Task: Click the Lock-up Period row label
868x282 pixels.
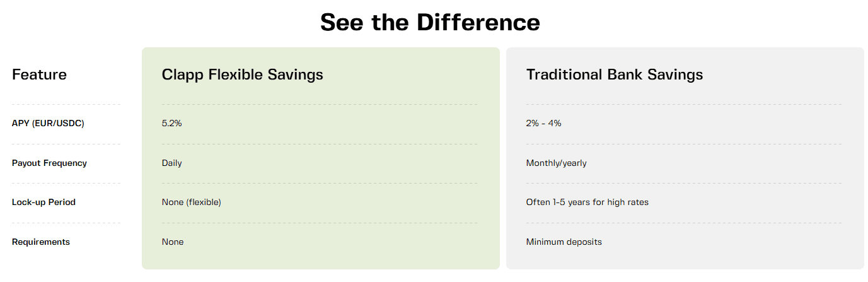Action: coord(43,203)
